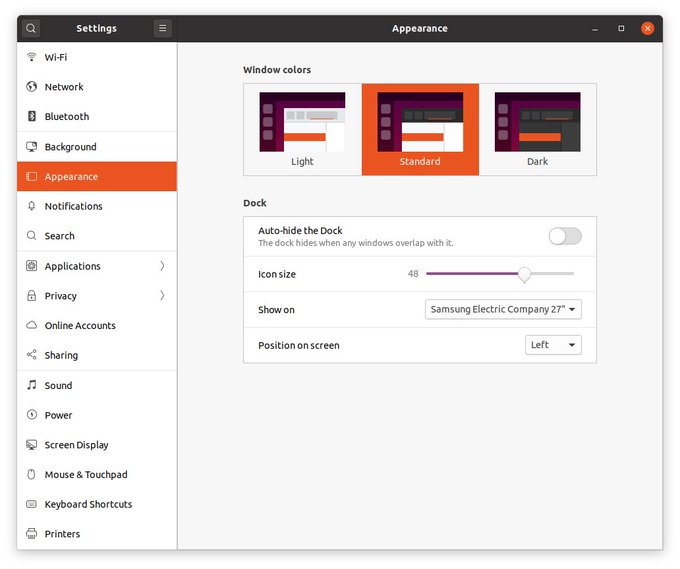The width and height of the screenshot is (680, 569).
Task: Open Keyboard Shortcuts settings label
Action: click(88, 504)
